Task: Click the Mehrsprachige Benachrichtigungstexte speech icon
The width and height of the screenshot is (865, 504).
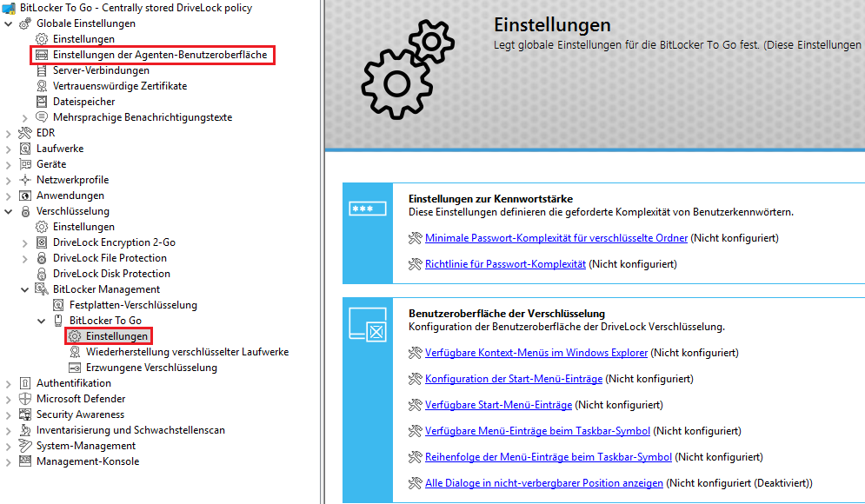Action: pyautogui.click(x=42, y=117)
